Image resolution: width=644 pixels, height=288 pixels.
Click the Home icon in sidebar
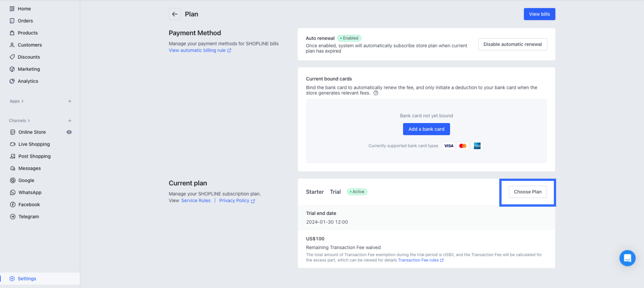pyautogui.click(x=12, y=9)
